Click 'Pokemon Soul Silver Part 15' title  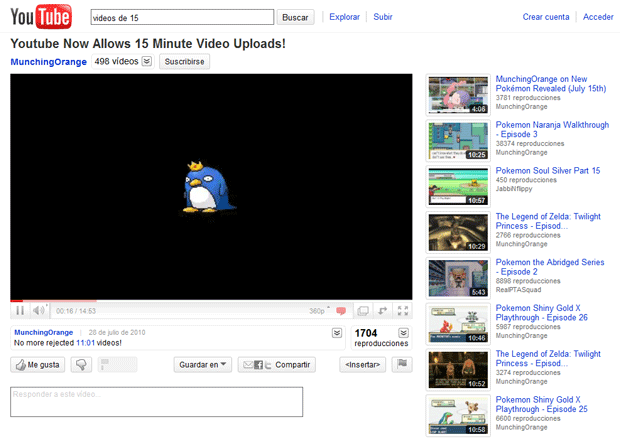548,170
